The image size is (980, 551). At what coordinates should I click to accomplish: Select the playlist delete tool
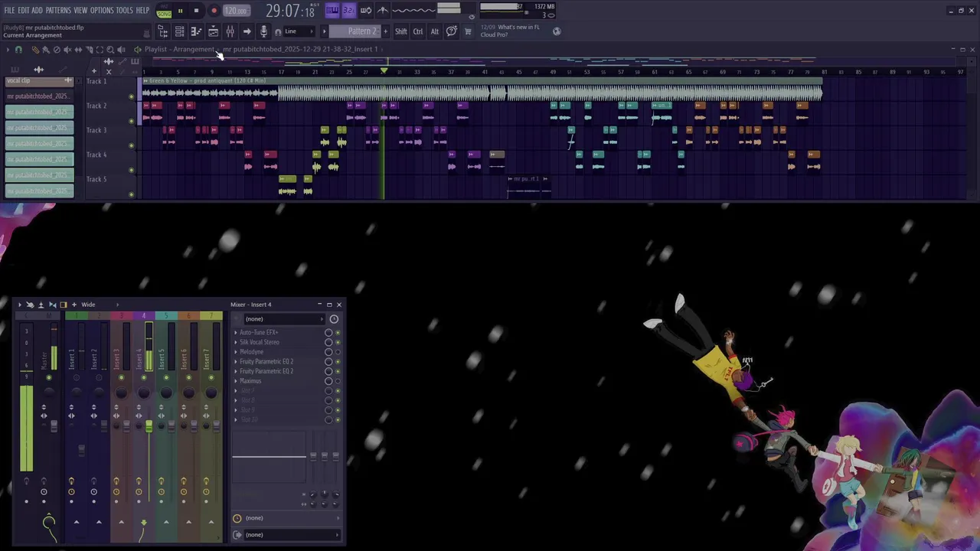(x=57, y=50)
